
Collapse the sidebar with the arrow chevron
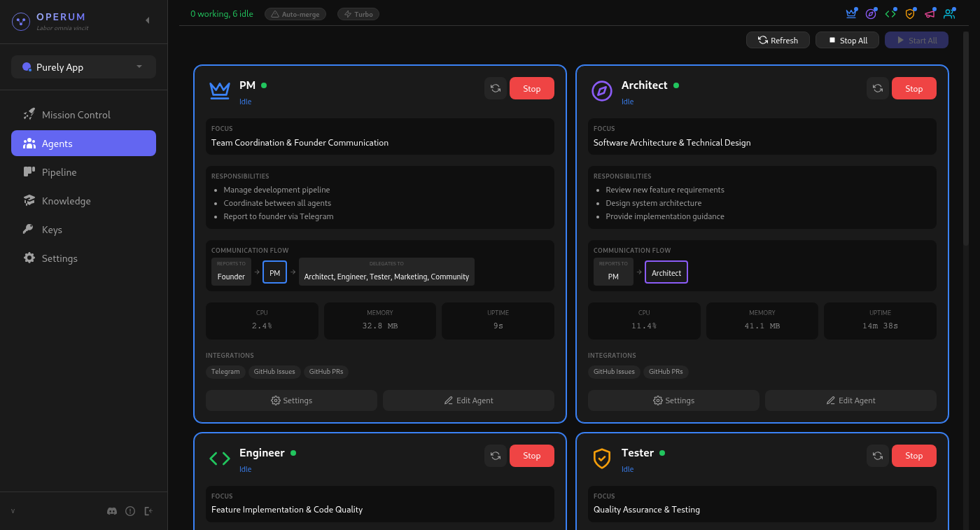pos(147,20)
